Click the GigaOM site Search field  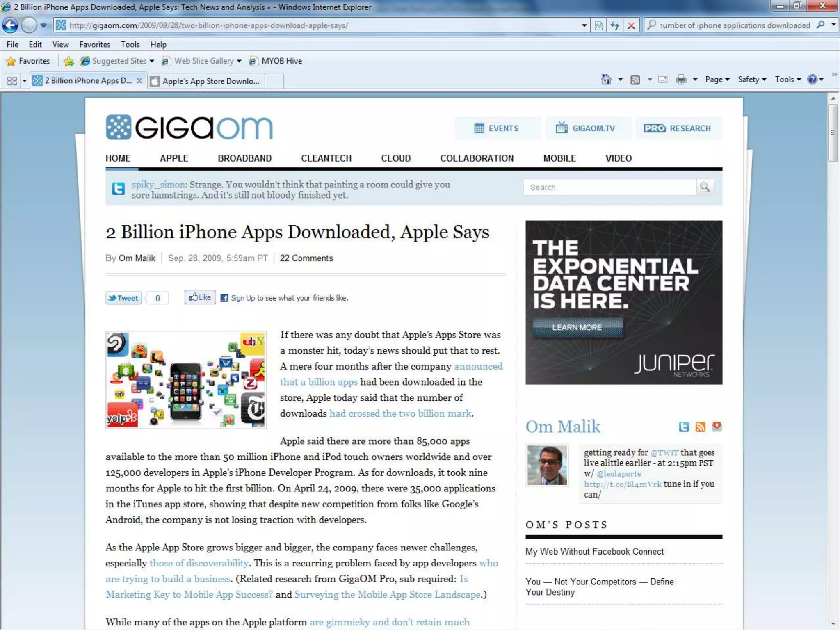(609, 187)
